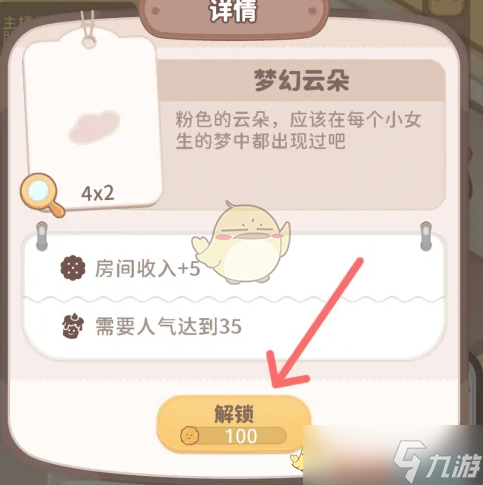Viewport: 483px width, 485px height.
Task: Click the cookie coin icon beside 100
Action: pyautogui.click(x=190, y=436)
